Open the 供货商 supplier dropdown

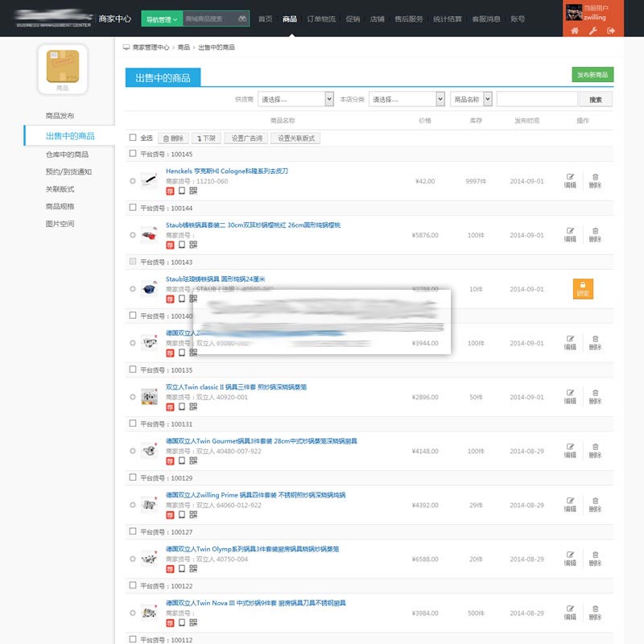(295, 99)
